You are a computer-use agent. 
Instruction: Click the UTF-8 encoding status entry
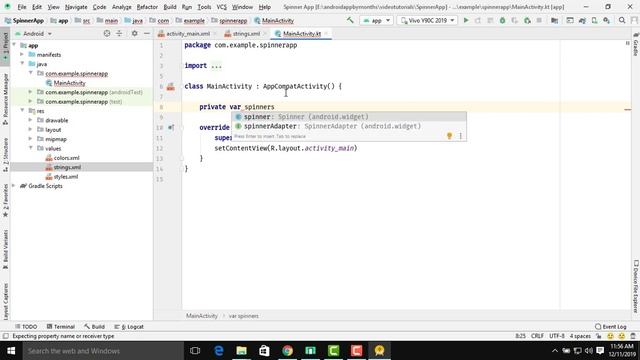(x=557, y=336)
